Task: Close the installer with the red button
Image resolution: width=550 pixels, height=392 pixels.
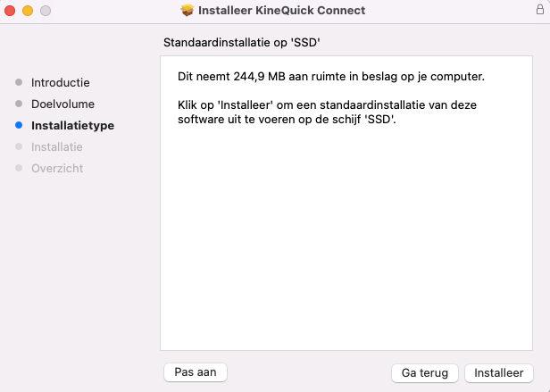Action: [x=10, y=11]
